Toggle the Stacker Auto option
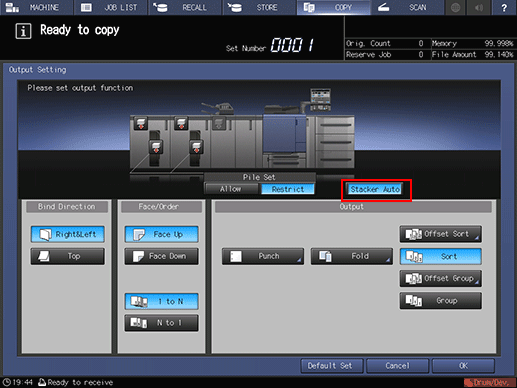Screen dimensions: 517x388 pos(375,189)
